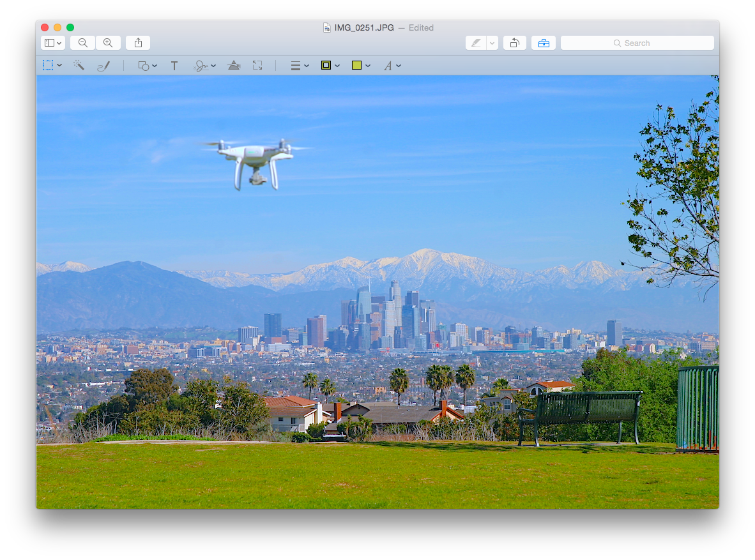
Task: Open the Border Color swatch
Action: coord(330,65)
